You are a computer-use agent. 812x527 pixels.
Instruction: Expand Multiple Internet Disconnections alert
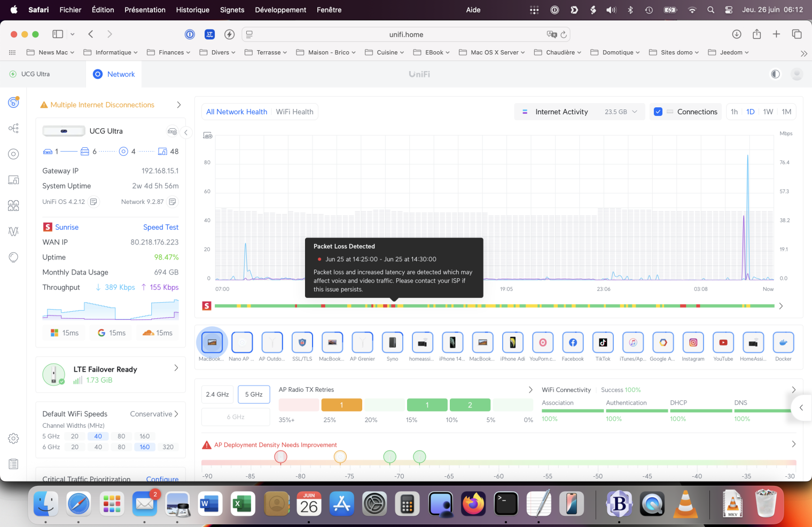pyautogui.click(x=179, y=105)
